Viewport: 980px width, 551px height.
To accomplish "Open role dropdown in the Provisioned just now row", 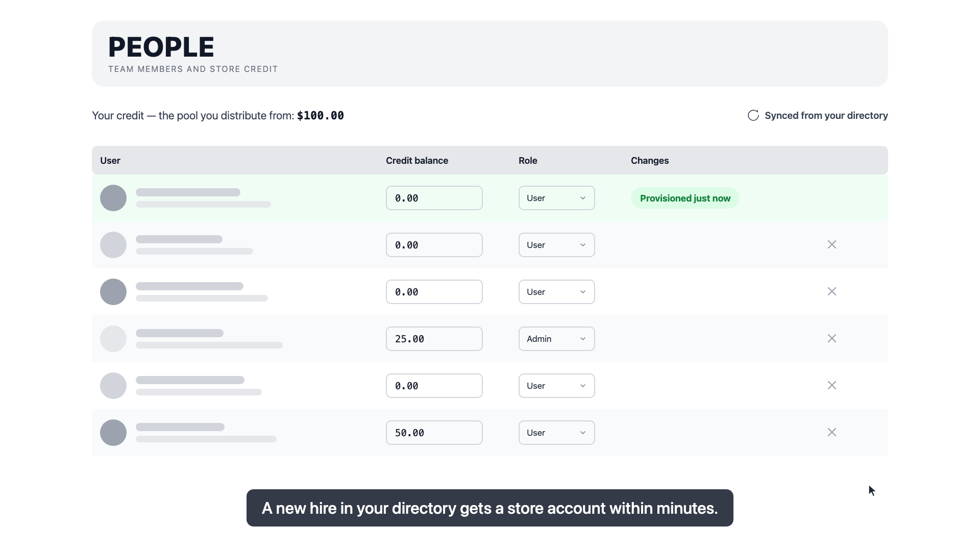I will tap(557, 198).
